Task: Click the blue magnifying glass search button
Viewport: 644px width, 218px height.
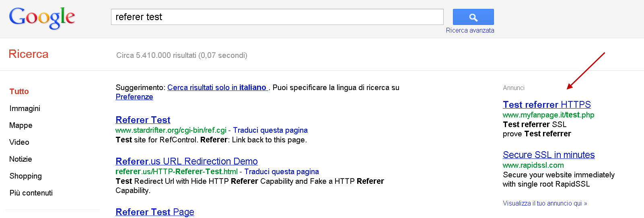Action: click(x=473, y=17)
